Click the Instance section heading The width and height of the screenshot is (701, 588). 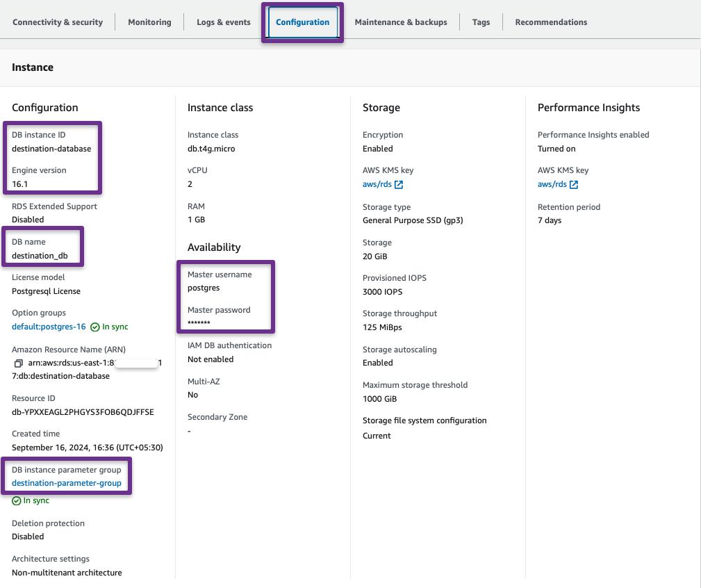[32, 67]
